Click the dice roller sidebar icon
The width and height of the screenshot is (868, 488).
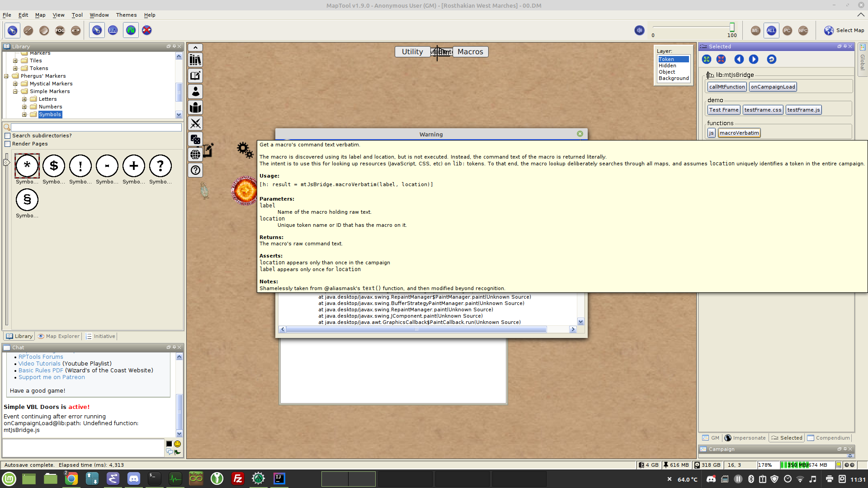195,139
